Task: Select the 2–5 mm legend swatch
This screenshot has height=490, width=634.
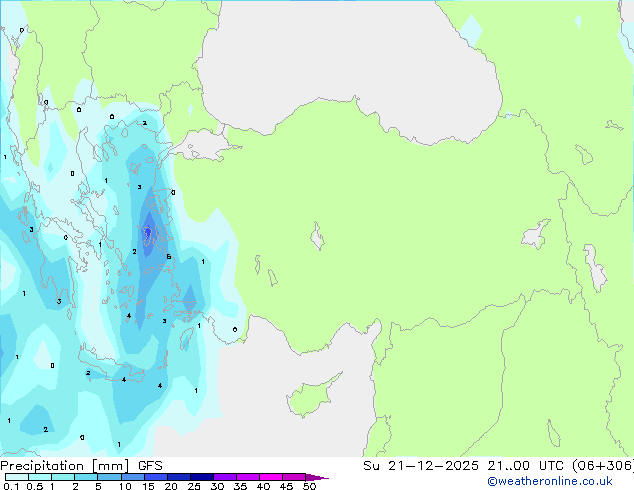Action: [86, 477]
